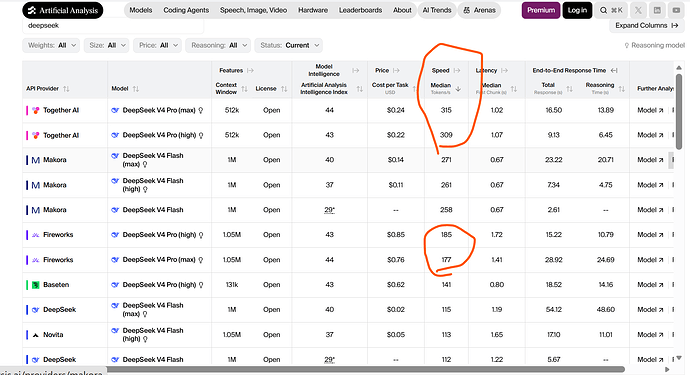Open the X (Twitter) social icon

click(638, 10)
